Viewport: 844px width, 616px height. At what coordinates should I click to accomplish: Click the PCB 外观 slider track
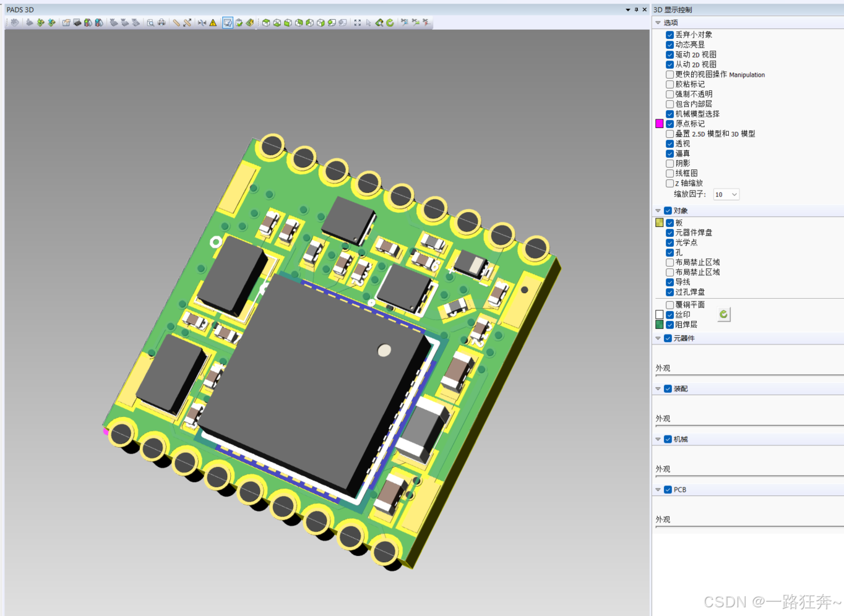point(749,527)
